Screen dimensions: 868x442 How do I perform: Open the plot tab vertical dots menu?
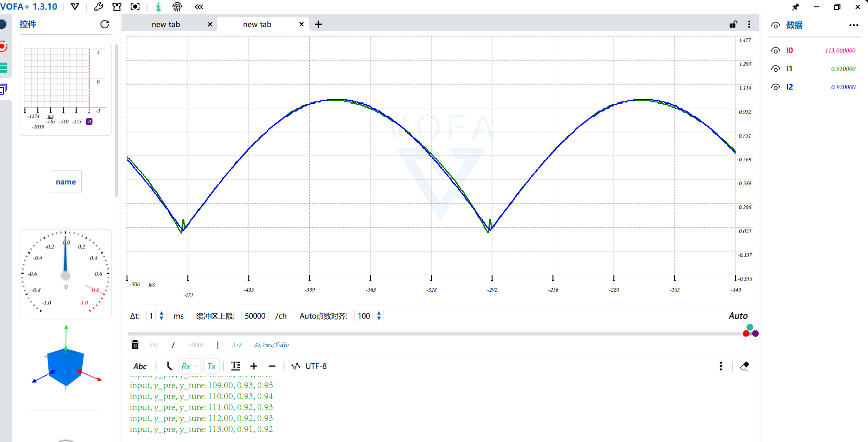coord(749,24)
